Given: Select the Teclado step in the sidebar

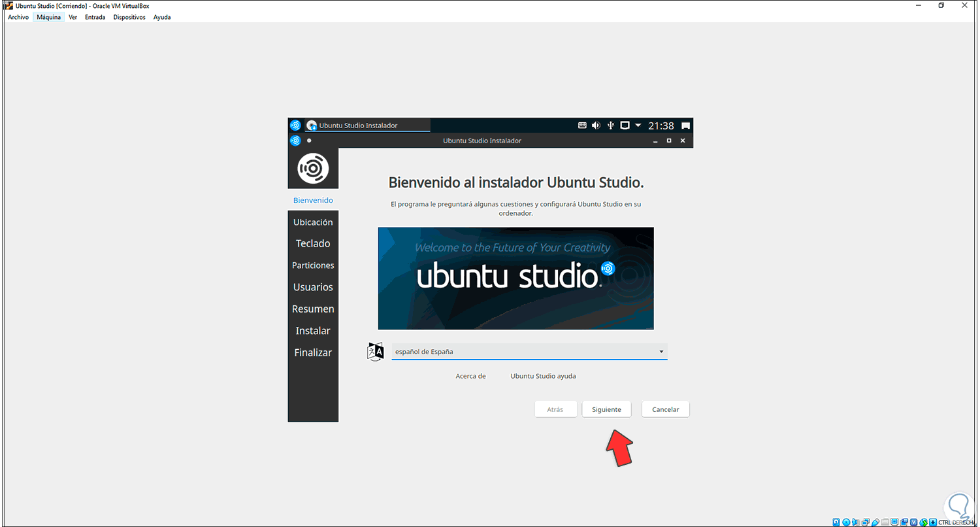Looking at the screenshot, I should pos(313,244).
